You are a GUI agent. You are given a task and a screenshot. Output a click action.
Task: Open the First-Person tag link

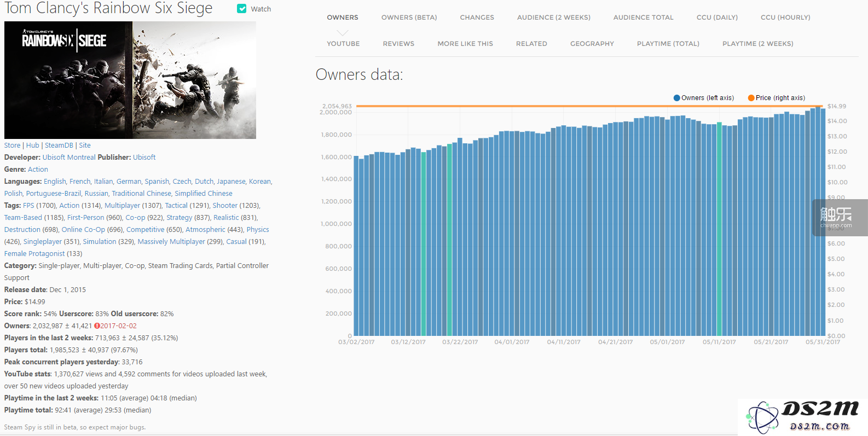[x=85, y=218]
